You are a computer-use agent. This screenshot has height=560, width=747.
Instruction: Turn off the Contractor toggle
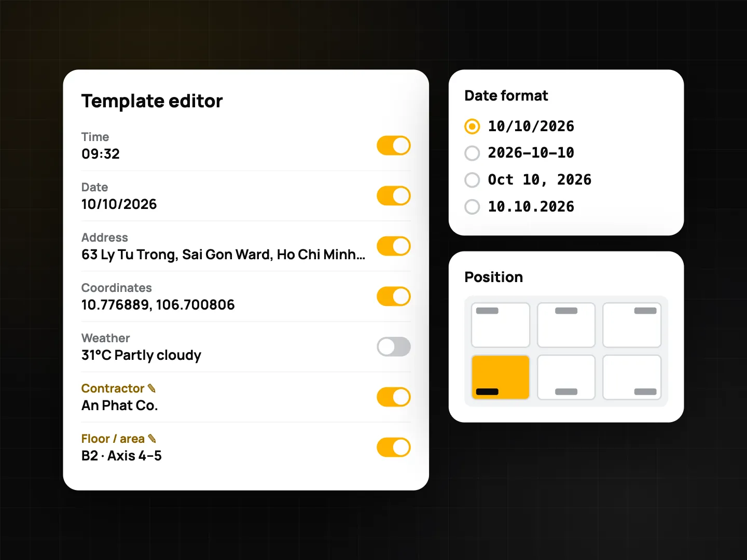tap(394, 397)
